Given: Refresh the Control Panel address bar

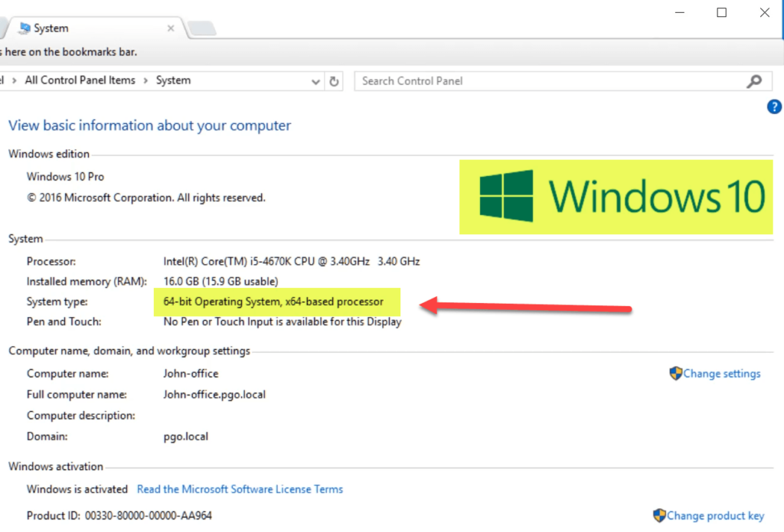Looking at the screenshot, I should pyautogui.click(x=334, y=81).
